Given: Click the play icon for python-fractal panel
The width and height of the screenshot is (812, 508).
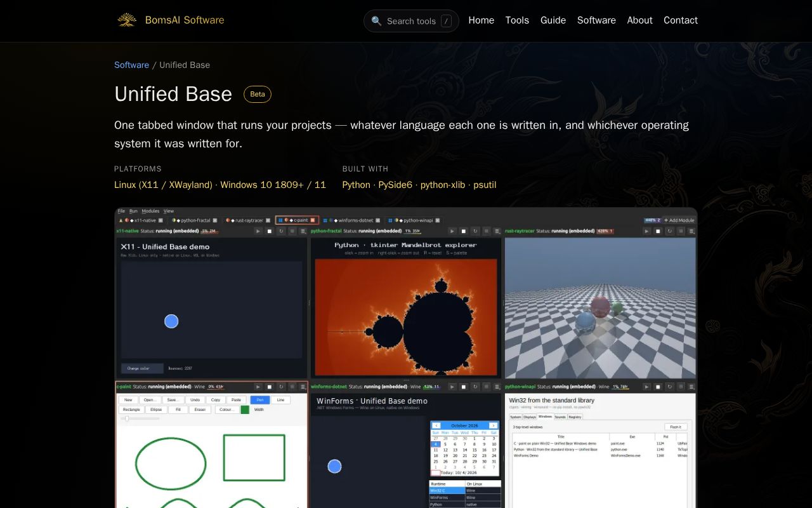Looking at the screenshot, I should coord(452,231).
